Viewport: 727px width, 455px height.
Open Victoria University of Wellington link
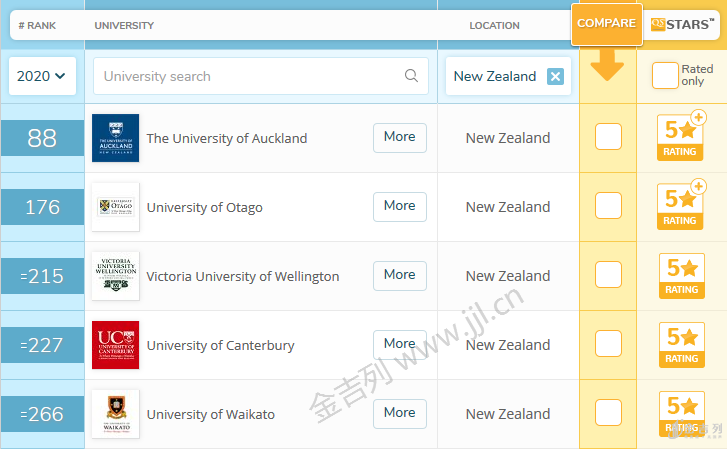[x=243, y=276]
